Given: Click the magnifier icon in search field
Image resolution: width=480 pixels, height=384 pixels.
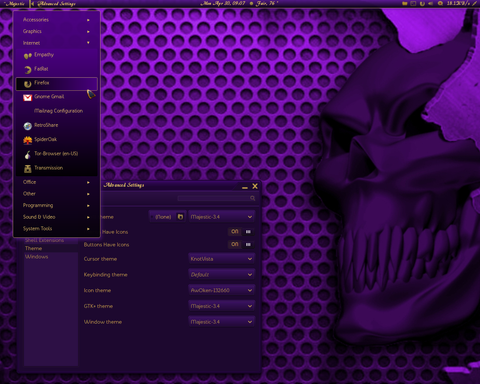Looking at the screenshot, I should [x=253, y=198].
